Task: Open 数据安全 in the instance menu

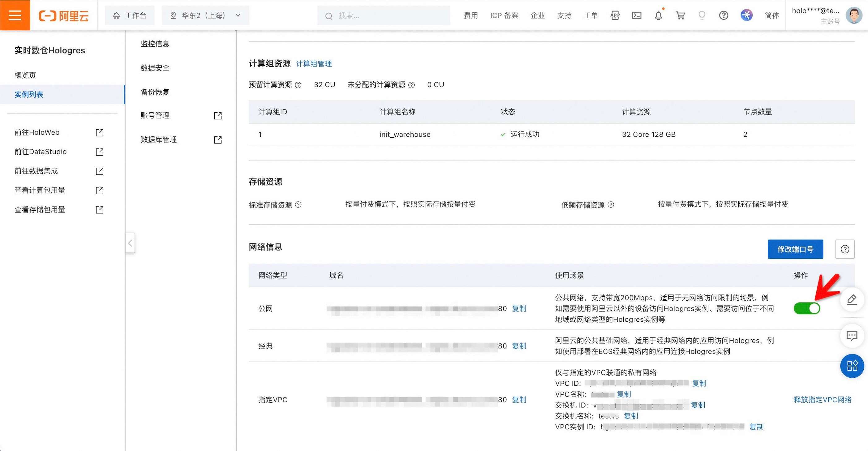Action: coord(155,68)
